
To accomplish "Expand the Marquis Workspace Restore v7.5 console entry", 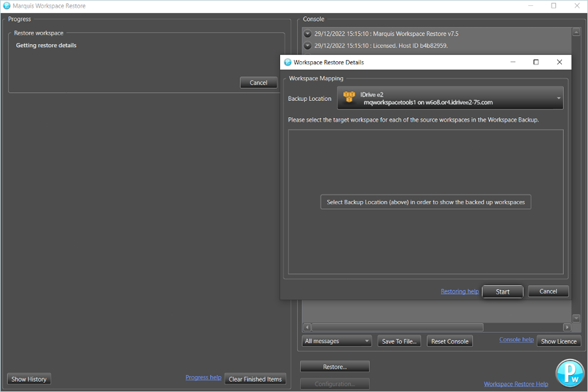I will (x=307, y=34).
